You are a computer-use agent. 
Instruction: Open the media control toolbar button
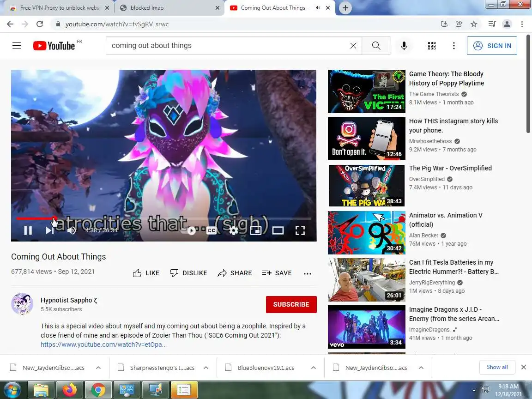tap(492, 24)
